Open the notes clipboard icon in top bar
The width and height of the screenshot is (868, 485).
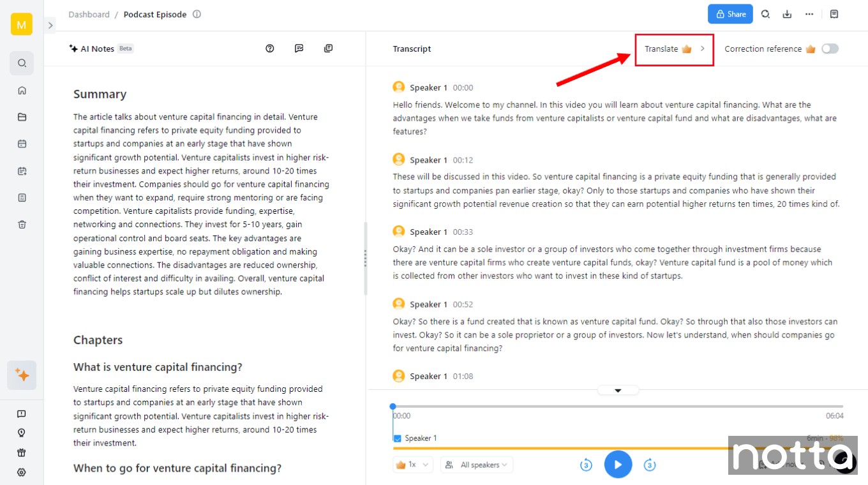click(x=834, y=13)
